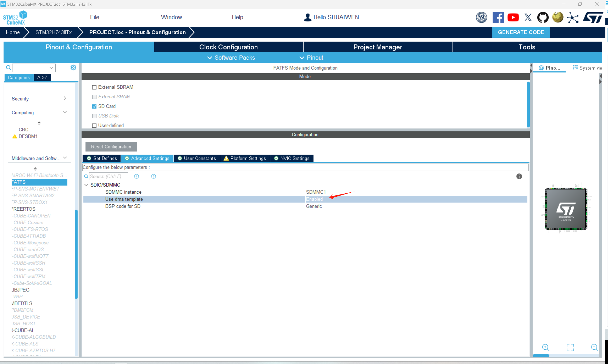Open the User Constants tab
Viewport: 608px width, 364px height.
coord(197,158)
